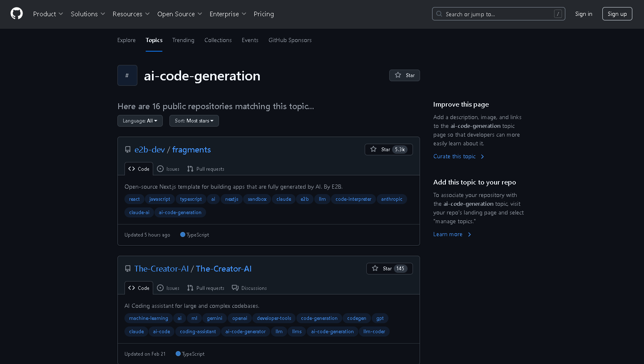Switch to the Trending tab
The height and width of the screenshot is (364, 644).
coord(183,40)
